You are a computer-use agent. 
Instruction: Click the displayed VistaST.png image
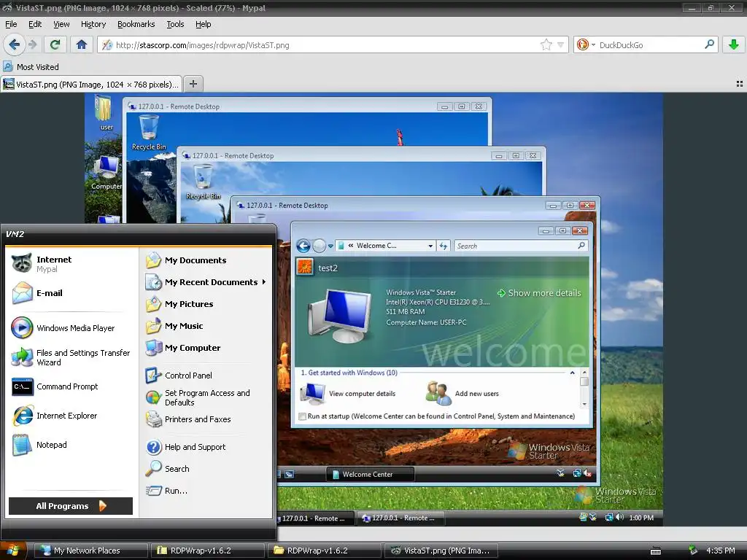tap(373, 309)
